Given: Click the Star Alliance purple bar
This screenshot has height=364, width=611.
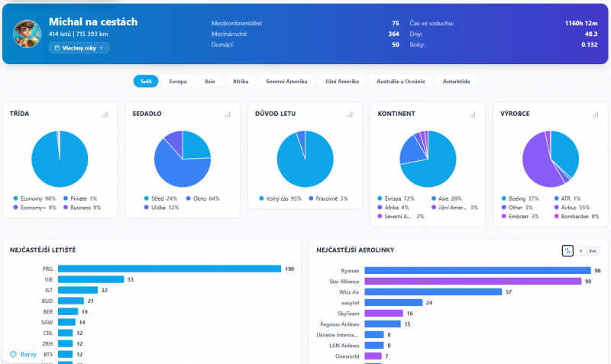Looking at the screenshot, I should (x=473, y=281).
